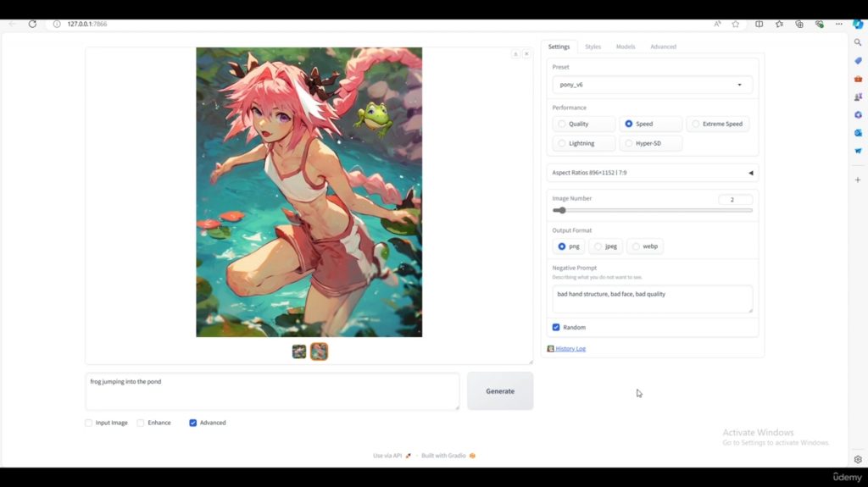Switch to the Advanced tab
Image resolution: width=868 pixels, height=487 pixels.
pyautogui.click(x=663, y=47)
